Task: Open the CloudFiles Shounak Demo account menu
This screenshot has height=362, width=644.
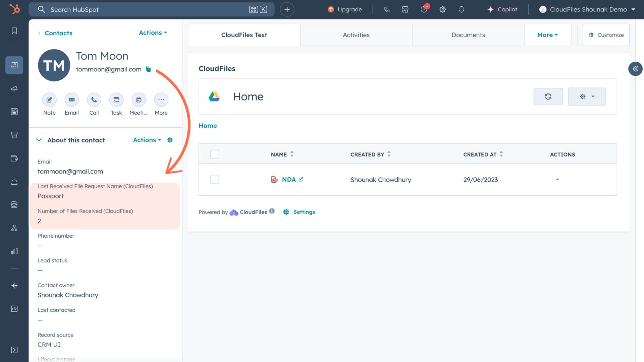Action: [x=588, y=9]
